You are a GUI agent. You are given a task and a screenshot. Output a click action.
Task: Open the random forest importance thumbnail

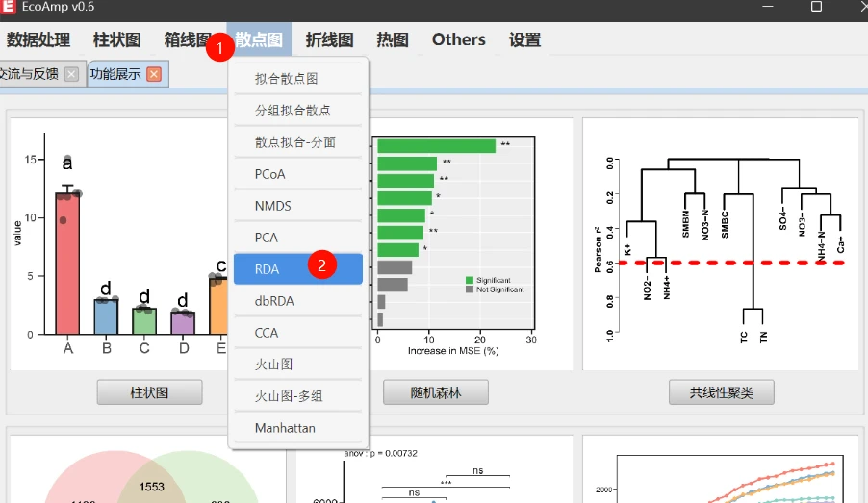point(471,244)
